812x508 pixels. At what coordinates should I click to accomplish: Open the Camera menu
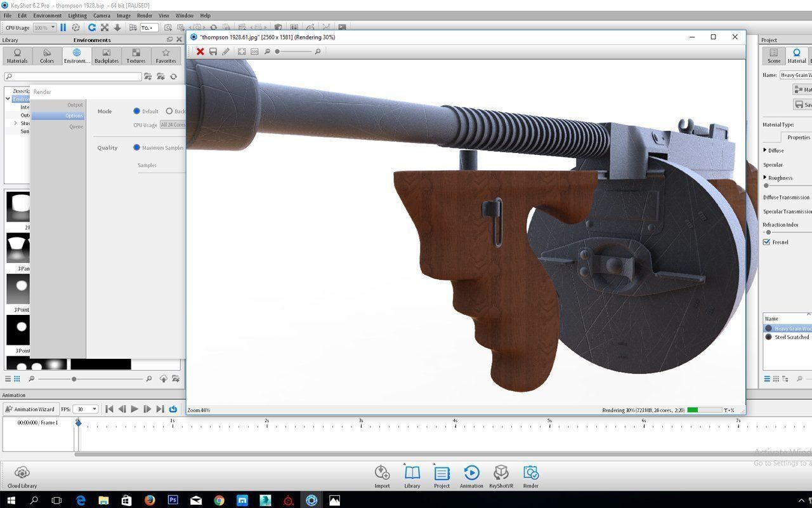point(101,15)
